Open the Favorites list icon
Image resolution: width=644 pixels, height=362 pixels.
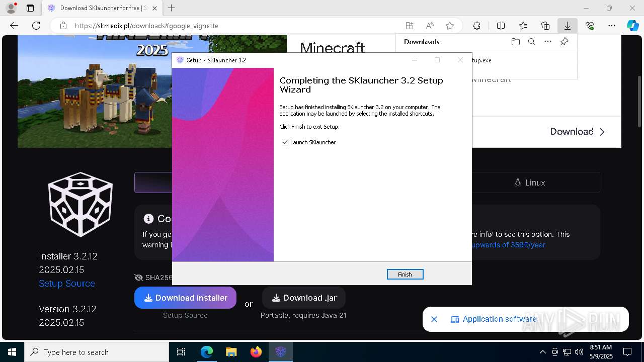pos(523,26)
